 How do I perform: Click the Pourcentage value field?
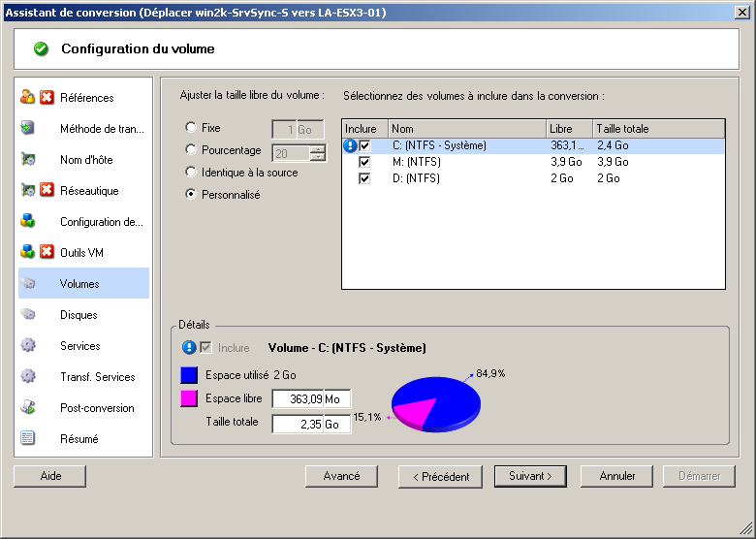click(291, 153)
